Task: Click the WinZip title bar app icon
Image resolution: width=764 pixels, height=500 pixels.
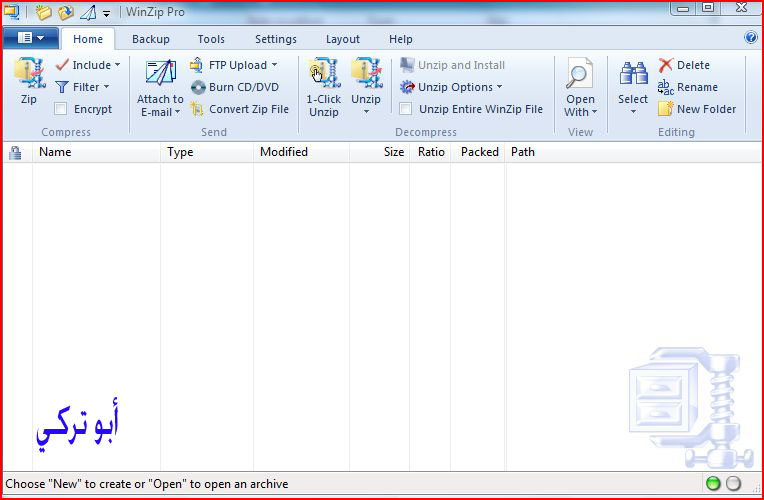Action: (12, 12)
